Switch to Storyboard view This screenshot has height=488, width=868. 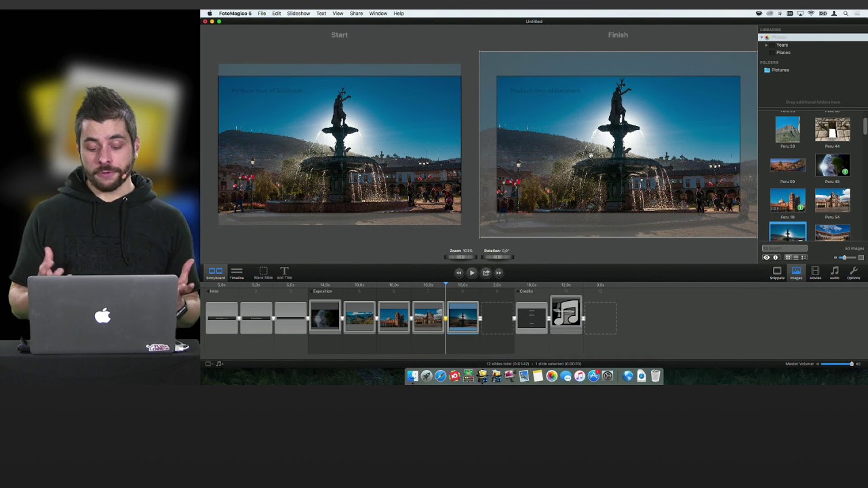[x=215, y=272]
